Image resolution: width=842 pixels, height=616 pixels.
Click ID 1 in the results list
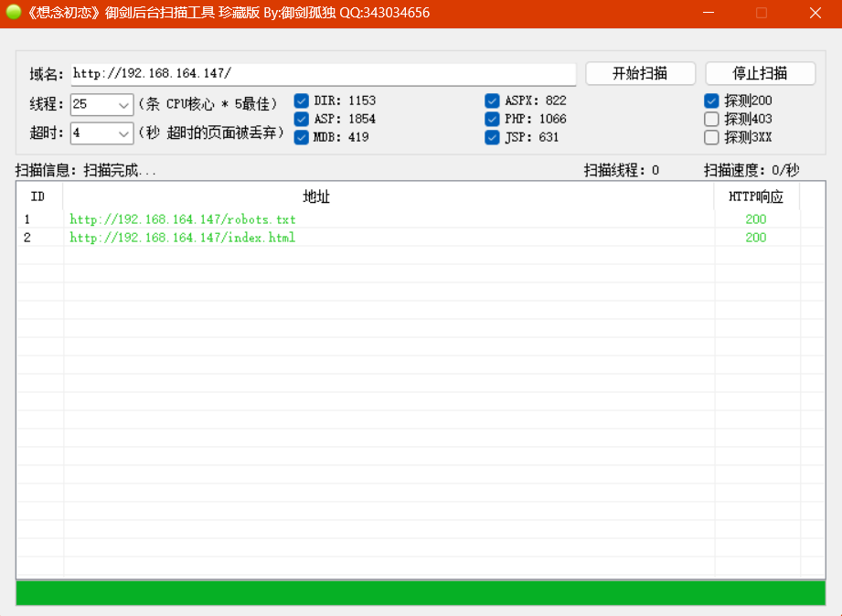point(27,219)
